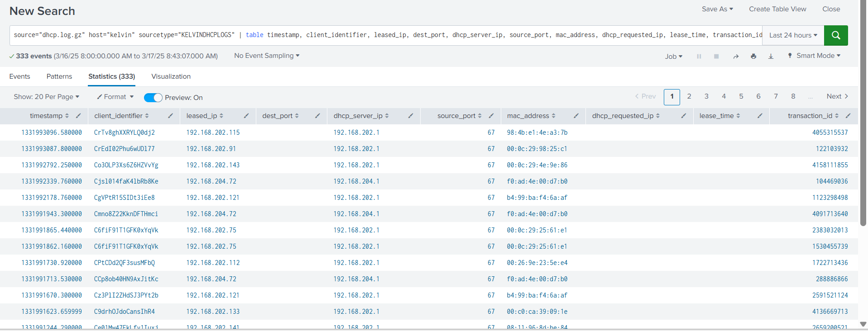Screen dimensions: 868x331
Task: Edit the leased_ip column with pencil icon
Action: [x=246, y=116]
